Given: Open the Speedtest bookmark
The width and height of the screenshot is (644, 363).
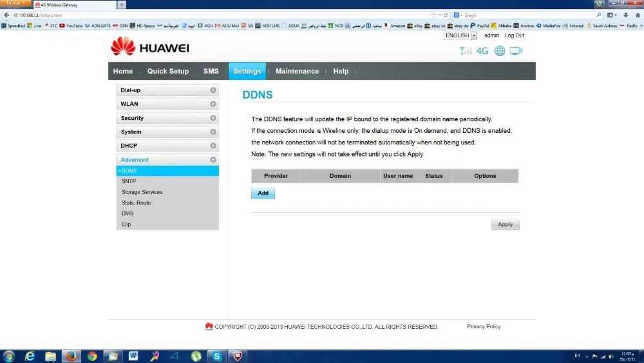Looking at the screenshot, I should pos(13,26).
